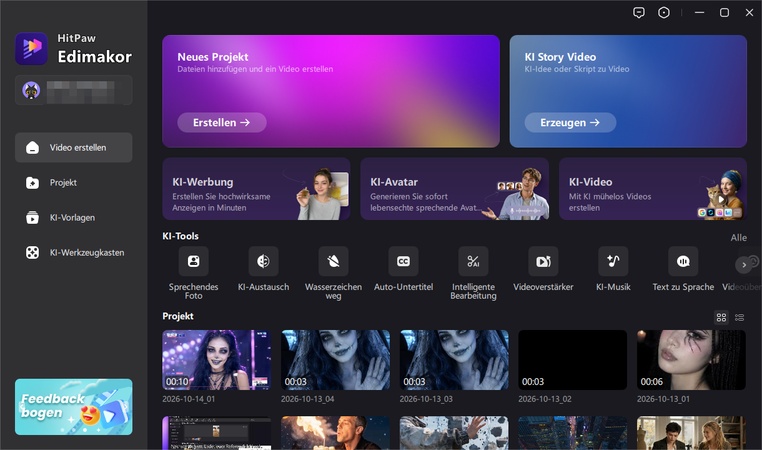Switch projects to list view

740,317
